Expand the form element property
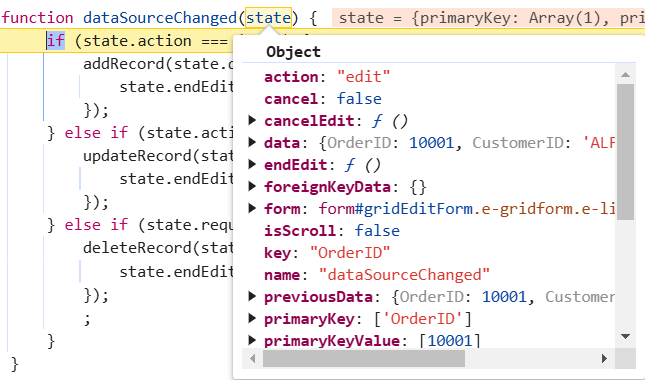 [252, 209]
